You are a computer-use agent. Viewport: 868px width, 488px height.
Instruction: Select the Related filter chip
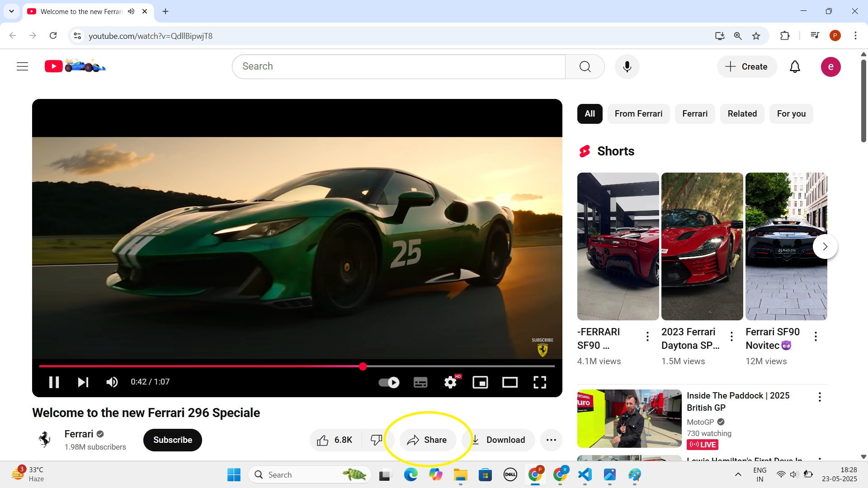(x=742, y=114)
